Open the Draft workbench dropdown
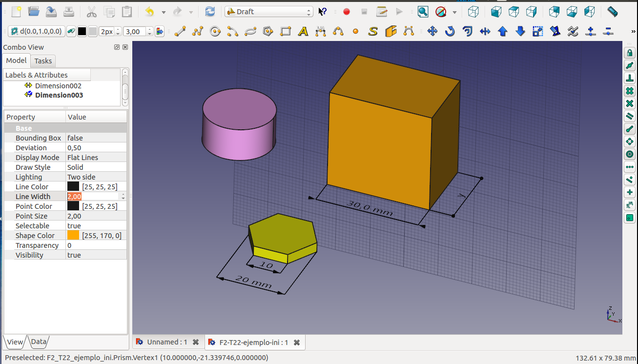Image resolution: width=638 pixels, height=364 pixels. (268, 12)
